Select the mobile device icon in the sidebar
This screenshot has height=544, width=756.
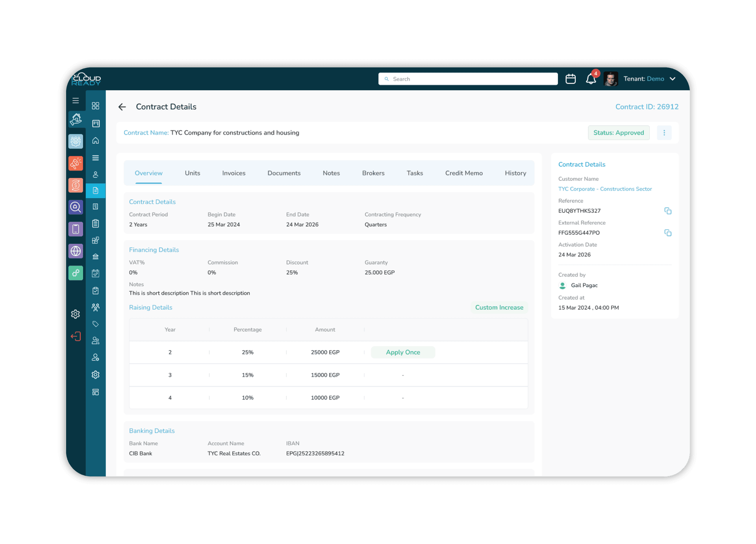(76, 229)
